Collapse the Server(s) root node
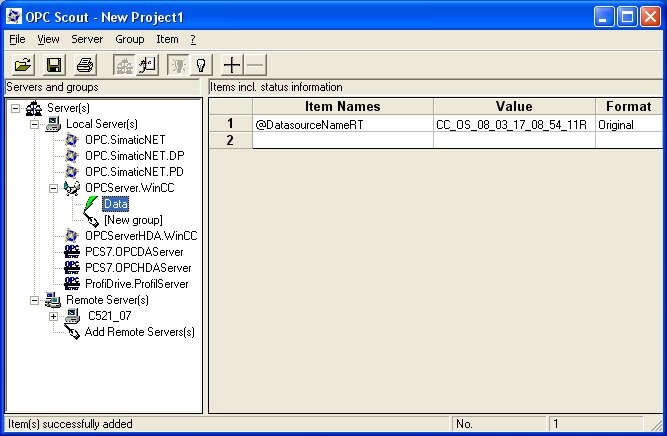667x436 pixels. click(15, 108)
